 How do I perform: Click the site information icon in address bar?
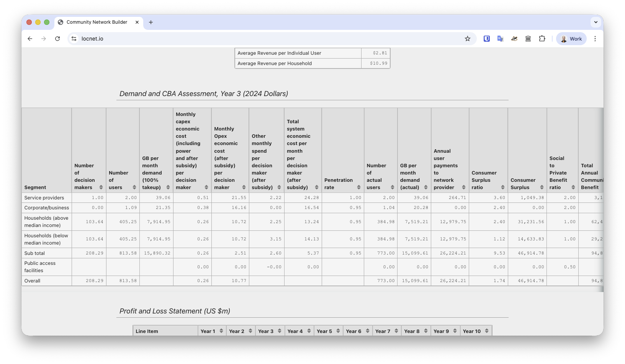point(74,39)
